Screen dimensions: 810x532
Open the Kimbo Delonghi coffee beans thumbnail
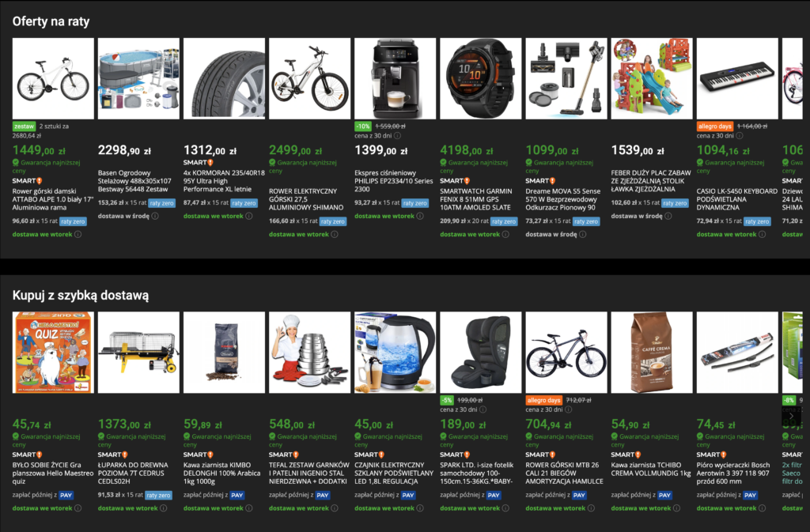pos(224,351)
